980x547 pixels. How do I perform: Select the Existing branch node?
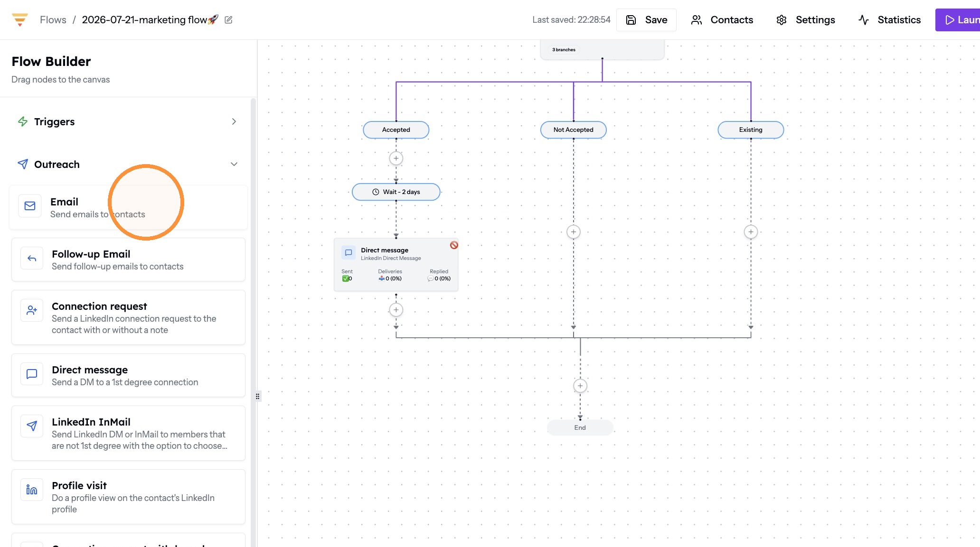pos(751,130)
